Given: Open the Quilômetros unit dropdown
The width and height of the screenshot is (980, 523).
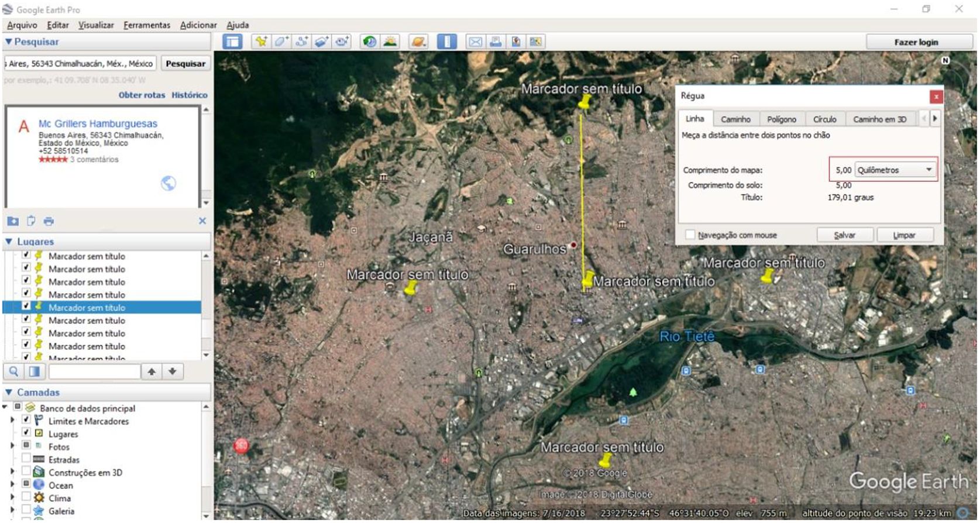Looking at the screenshot, I should (x=895, y=170).
